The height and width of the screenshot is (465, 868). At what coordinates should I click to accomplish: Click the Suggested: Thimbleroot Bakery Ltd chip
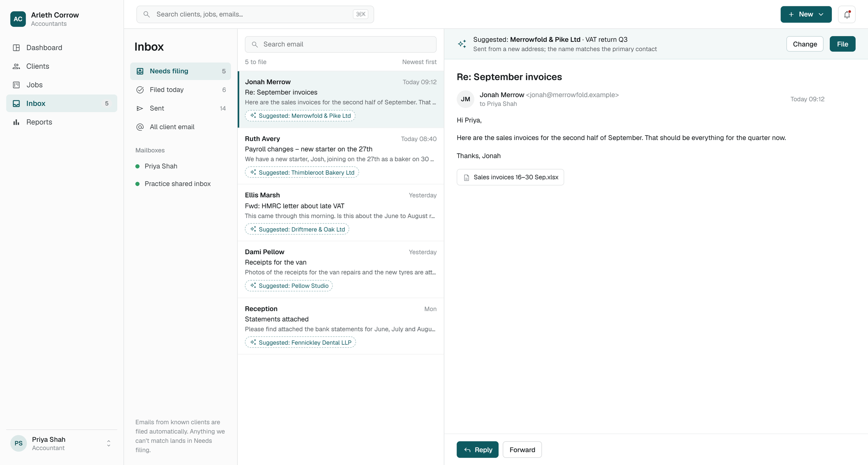point(302,173)
